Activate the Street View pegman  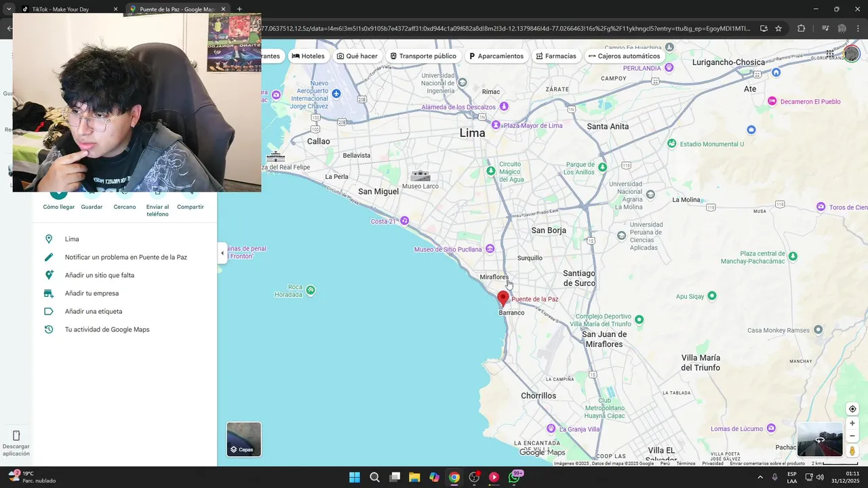click(x=852, y=451)
